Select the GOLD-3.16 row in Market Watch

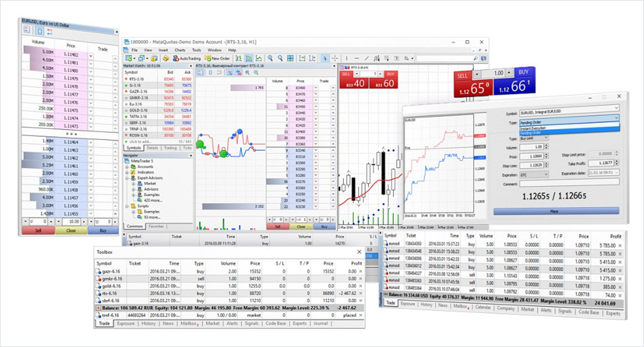tap(158, 110)
